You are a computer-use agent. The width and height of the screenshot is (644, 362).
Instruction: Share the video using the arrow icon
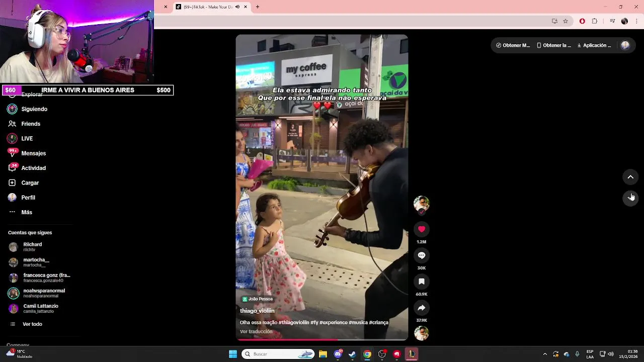[422, 308]
